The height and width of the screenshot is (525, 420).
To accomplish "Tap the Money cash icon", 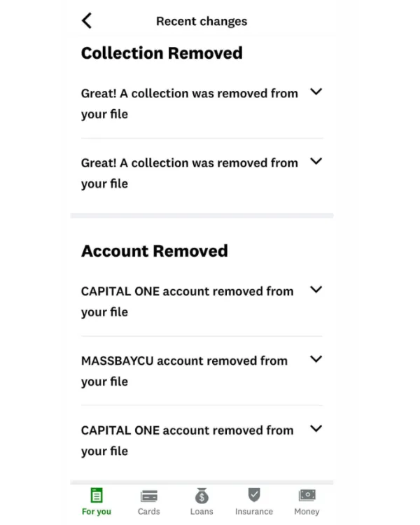I will [307, 495].
